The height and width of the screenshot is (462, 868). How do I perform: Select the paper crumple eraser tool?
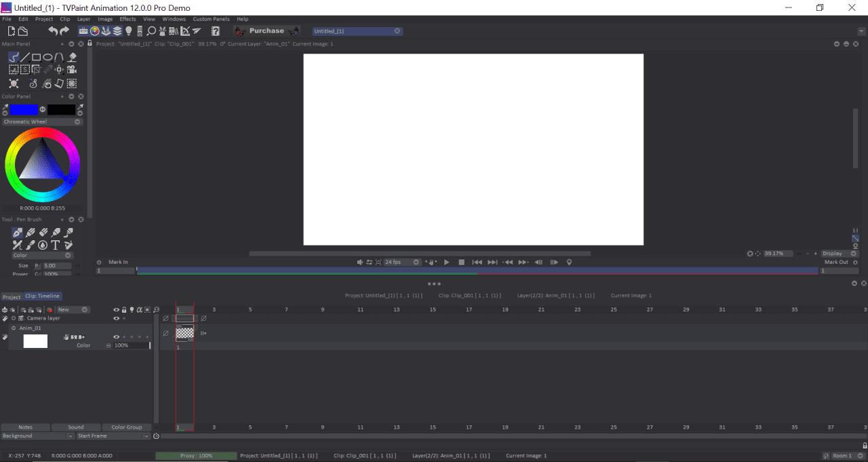60,83
